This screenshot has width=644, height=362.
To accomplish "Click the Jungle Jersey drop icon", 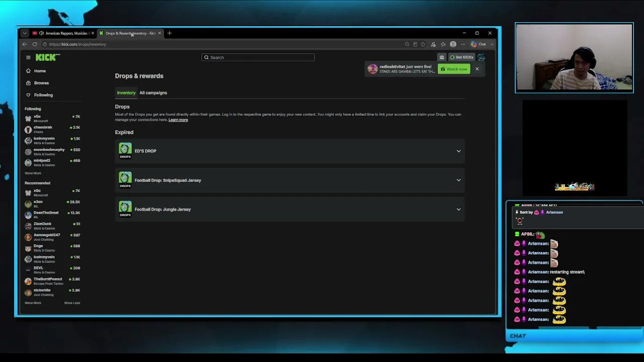I will coord(125,209).
